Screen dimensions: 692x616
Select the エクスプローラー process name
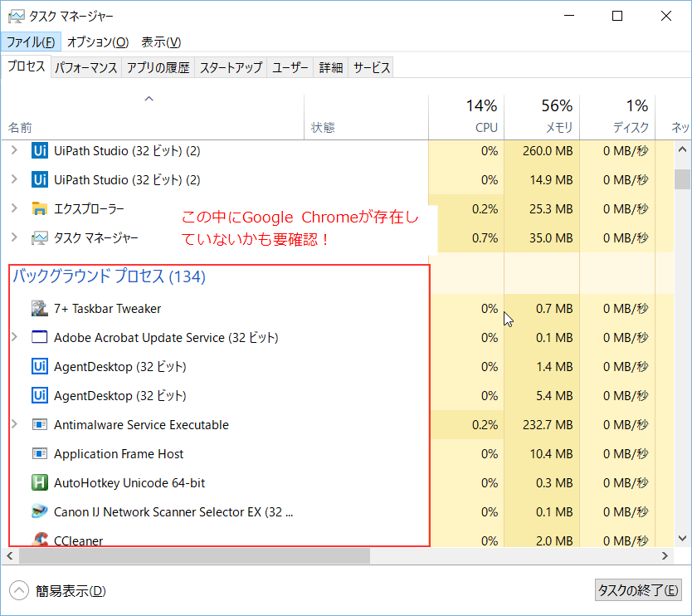pos(89,208)
